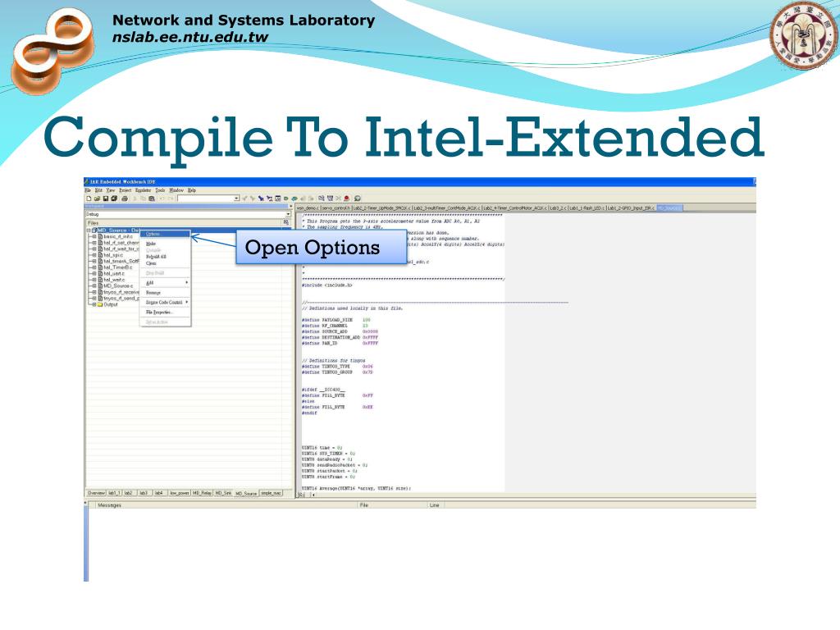Switch to the MD_Relay workspace tab
The image size is (840, 630).
pyautogui.click(x=202, y=493)
